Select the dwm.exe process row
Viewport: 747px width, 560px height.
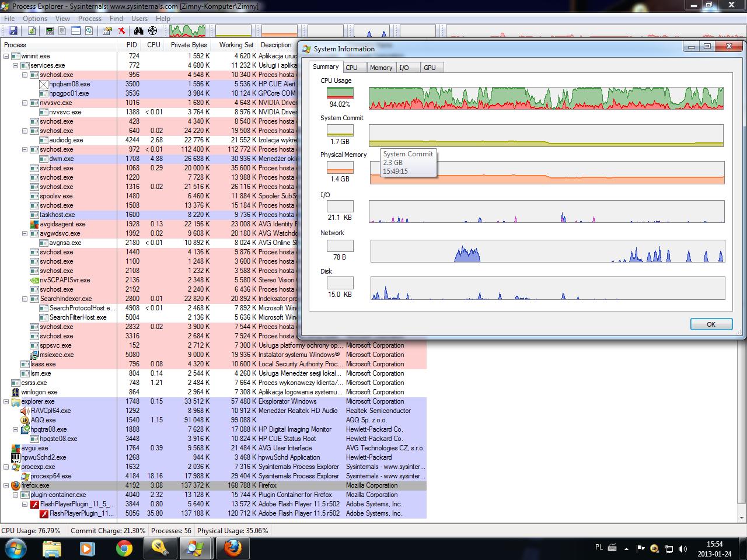coord(149,159)
